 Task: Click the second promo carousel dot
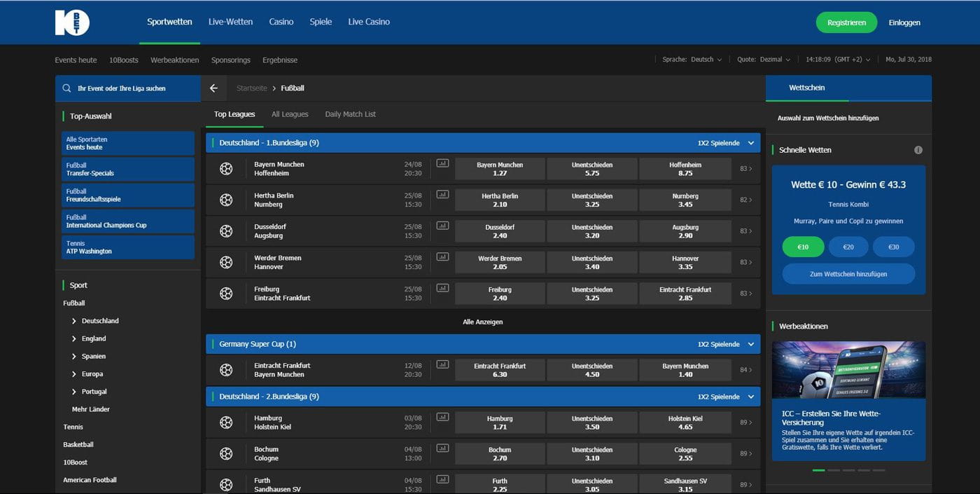pyautogui.click(x=834, y=470)
